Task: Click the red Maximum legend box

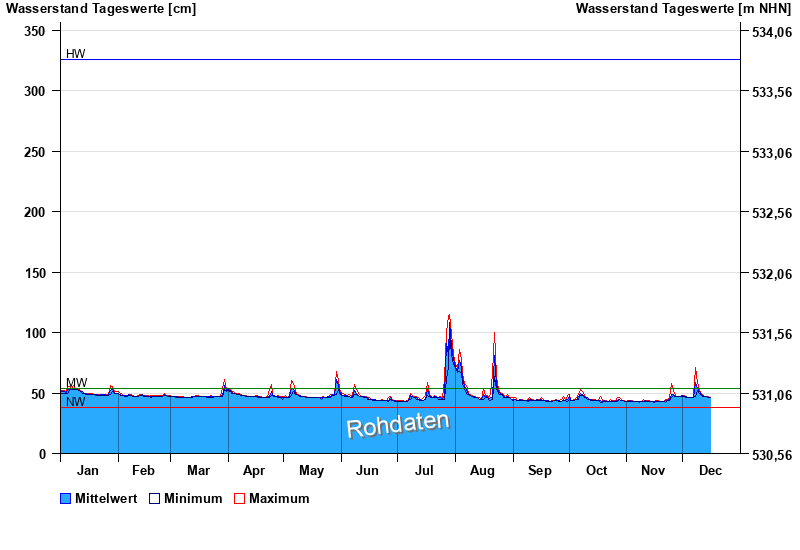Action: tap(239, 498)
